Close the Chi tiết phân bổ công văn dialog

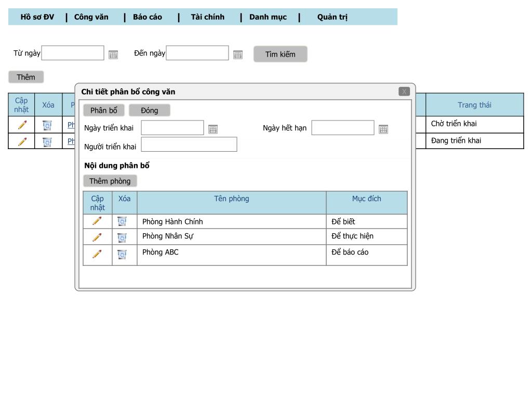tap(404, 91)
